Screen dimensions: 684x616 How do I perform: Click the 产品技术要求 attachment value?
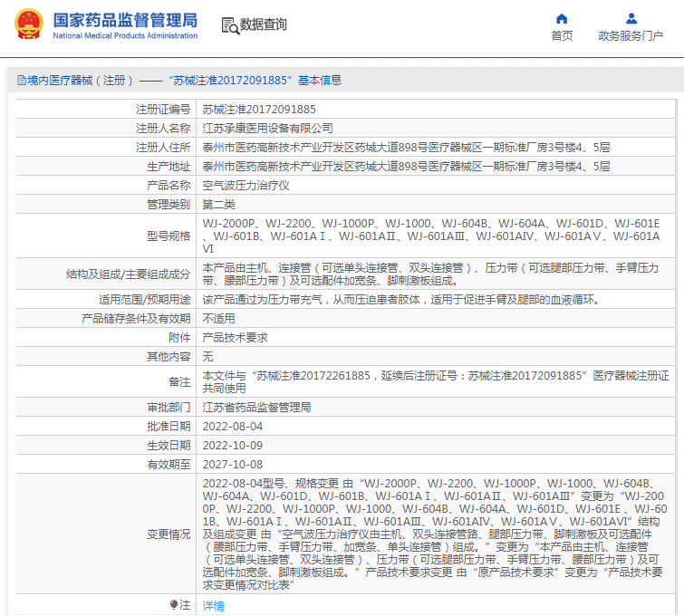coord(236,338)
